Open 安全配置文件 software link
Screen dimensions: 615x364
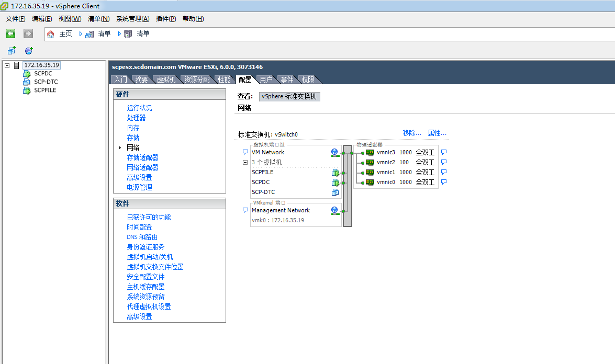point(146,277)
